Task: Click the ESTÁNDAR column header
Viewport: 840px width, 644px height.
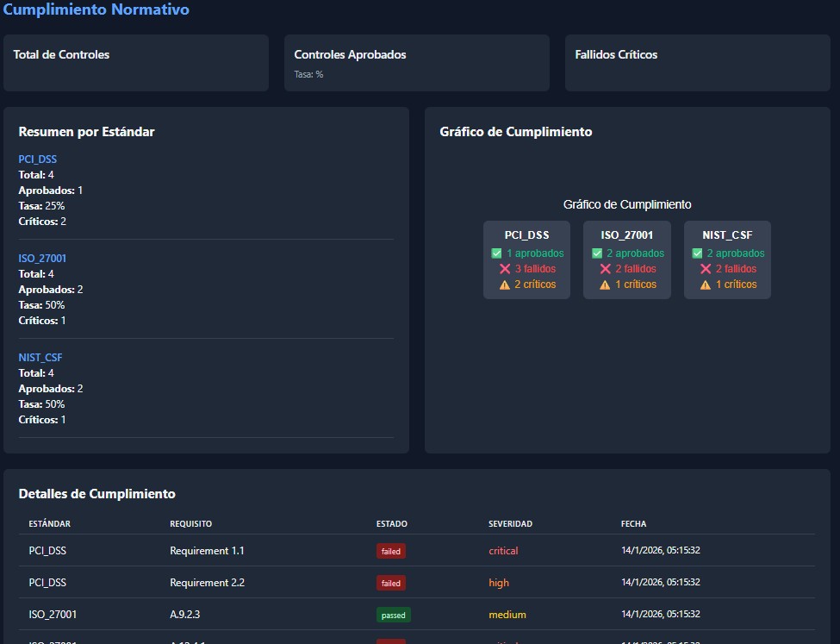Action: [x=50, y=524]
